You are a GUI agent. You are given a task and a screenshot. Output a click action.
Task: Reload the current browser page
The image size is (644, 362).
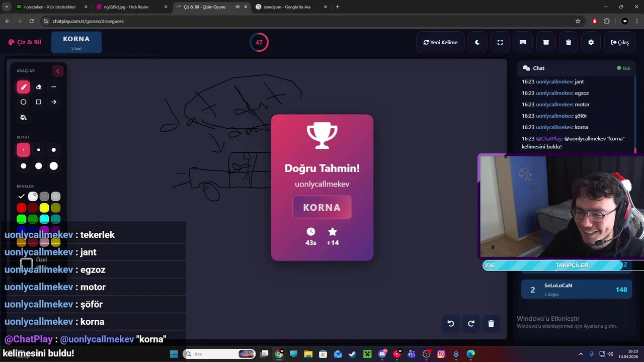31,21
